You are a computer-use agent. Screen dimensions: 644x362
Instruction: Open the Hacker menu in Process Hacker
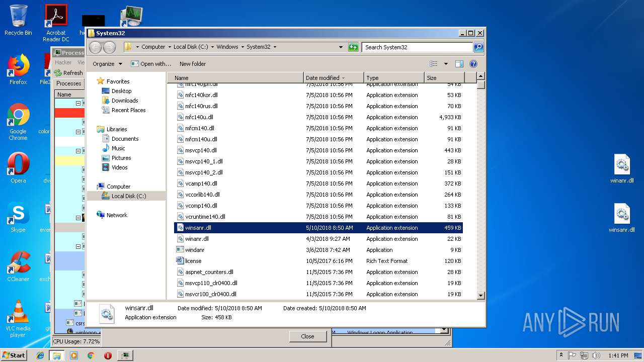tap(63, 62)
